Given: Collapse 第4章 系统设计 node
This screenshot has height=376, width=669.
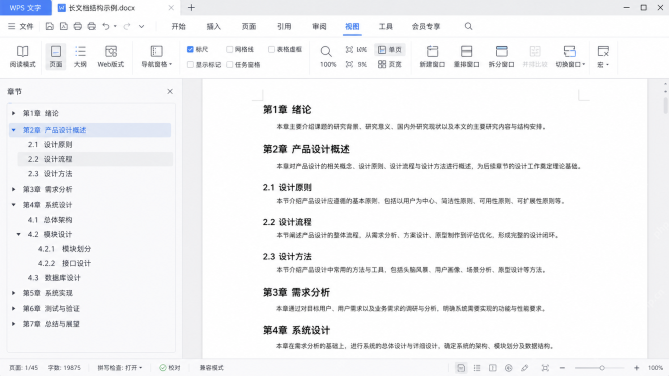Looking at the screenshot, I should [x=14, y=205].
